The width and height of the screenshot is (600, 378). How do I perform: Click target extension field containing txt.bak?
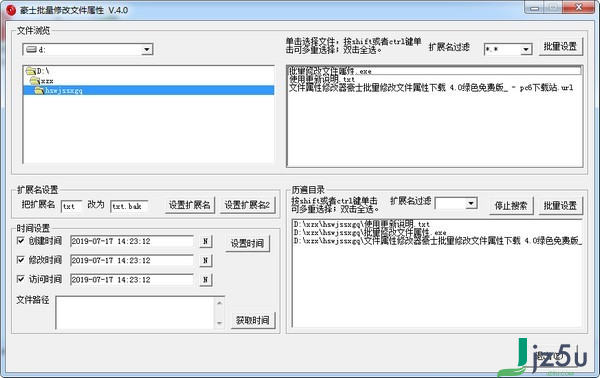[x=129, y=206]
